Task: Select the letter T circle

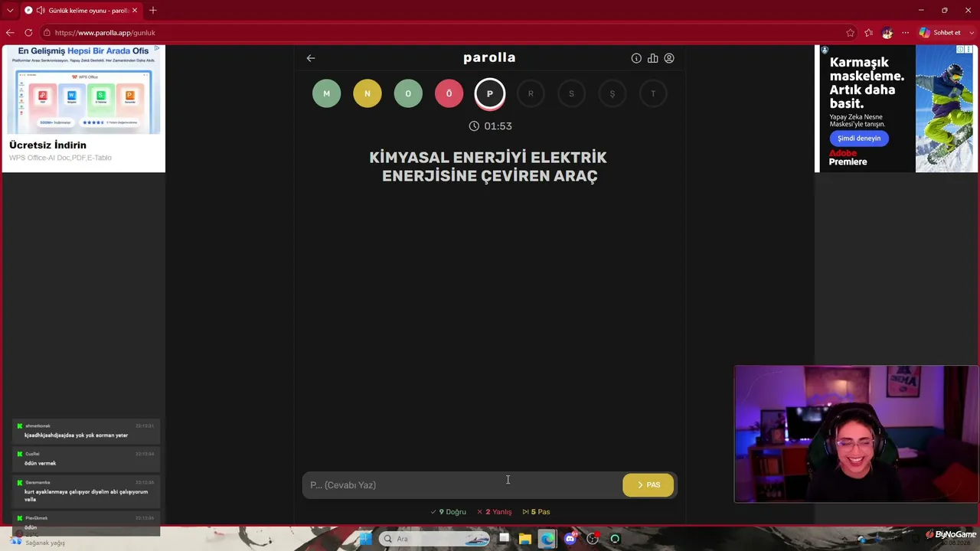Action: click(x=653, y=93)
